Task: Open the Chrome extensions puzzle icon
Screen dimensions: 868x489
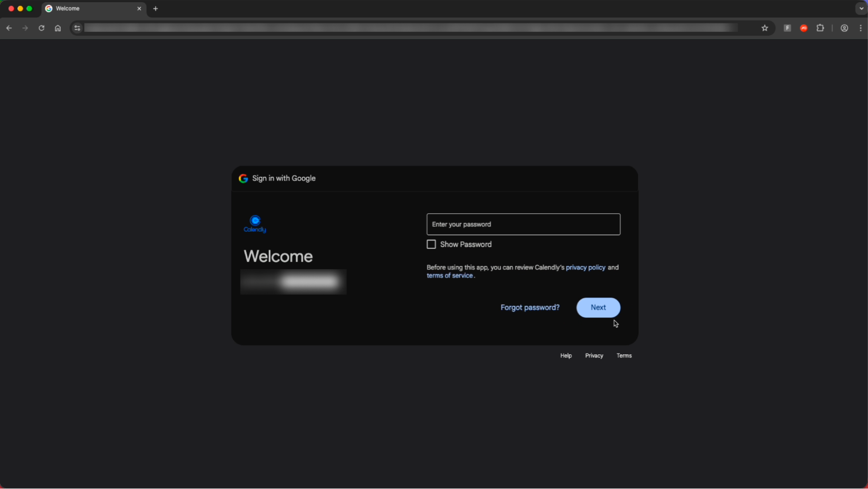Action: coord(820,28)
